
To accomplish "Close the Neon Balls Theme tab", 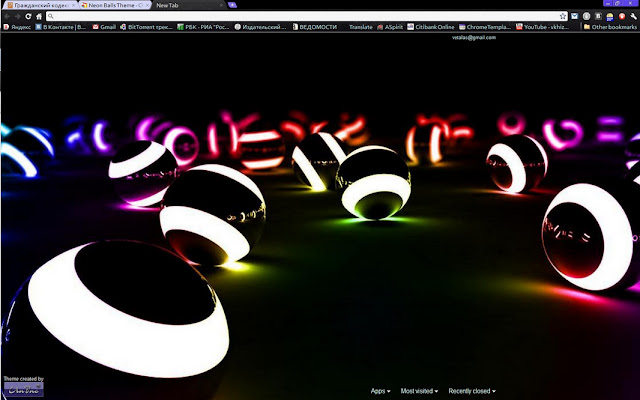I will (x=147, y=5).
